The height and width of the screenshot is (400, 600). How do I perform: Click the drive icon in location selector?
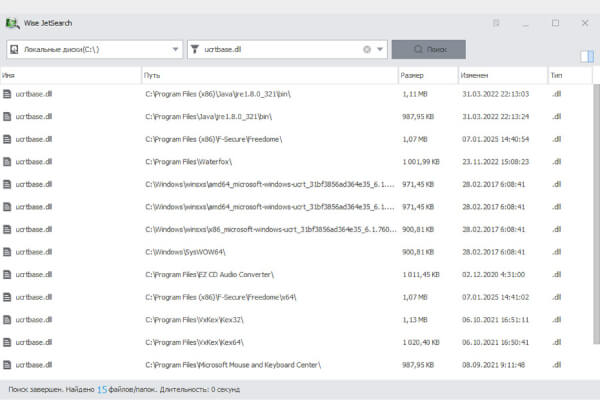[13, 49]
